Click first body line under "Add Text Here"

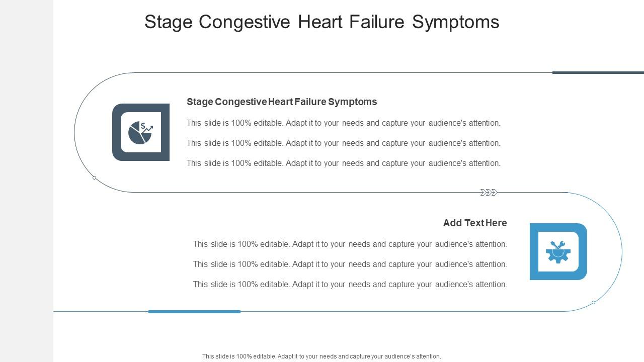pyautogui.click(x=350, y=244)
